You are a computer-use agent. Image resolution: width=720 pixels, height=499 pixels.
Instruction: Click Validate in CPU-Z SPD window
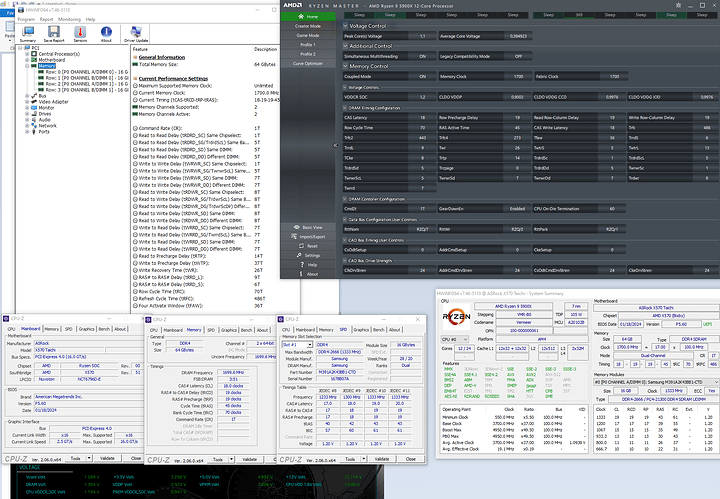point(382,459)
